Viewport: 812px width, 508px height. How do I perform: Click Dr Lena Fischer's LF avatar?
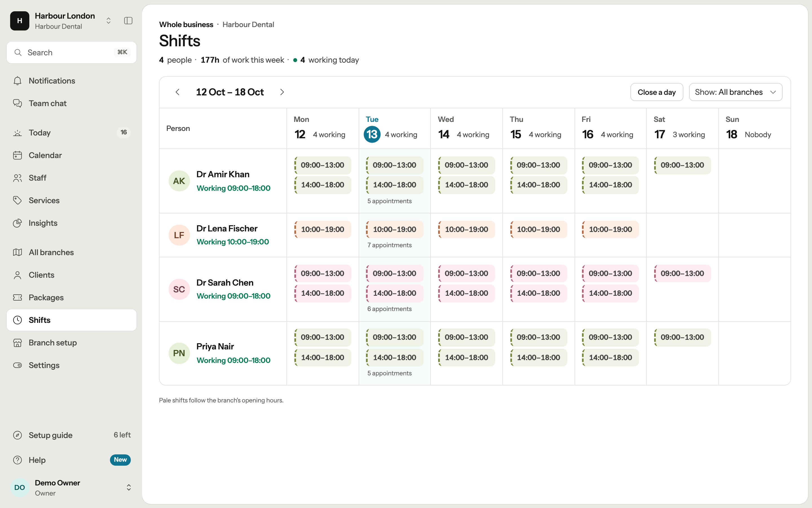(x=179, y=235)
